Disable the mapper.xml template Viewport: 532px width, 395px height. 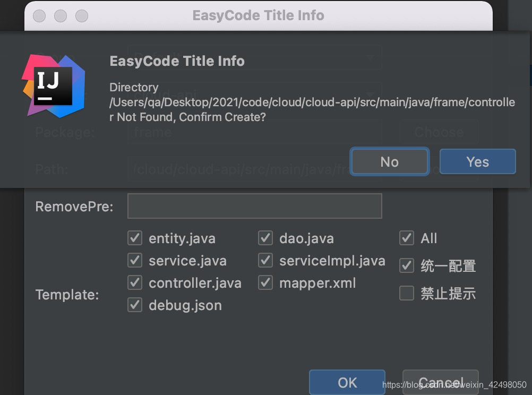pos(265,282)
